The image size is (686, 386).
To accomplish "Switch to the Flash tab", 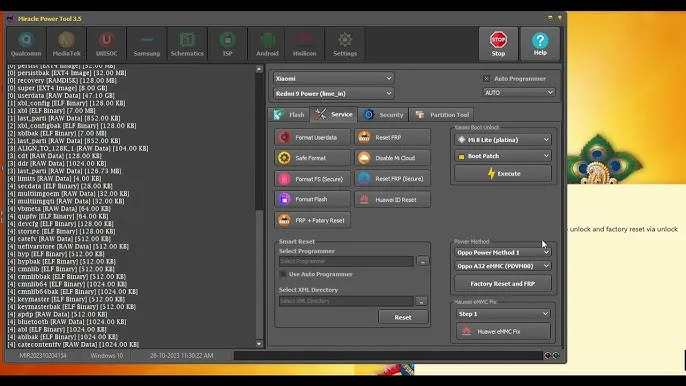I will tap(289, 115).
